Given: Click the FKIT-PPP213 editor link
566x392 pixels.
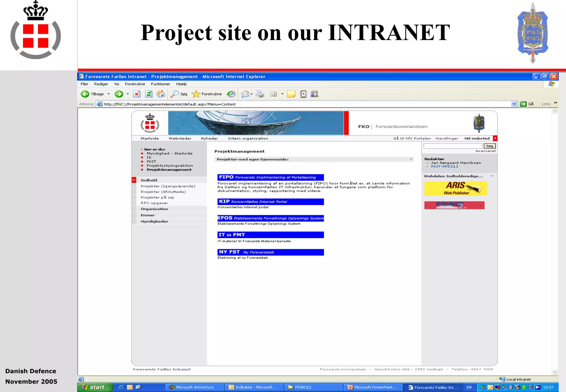Looking at the screenshot, I should coord(444,167).
